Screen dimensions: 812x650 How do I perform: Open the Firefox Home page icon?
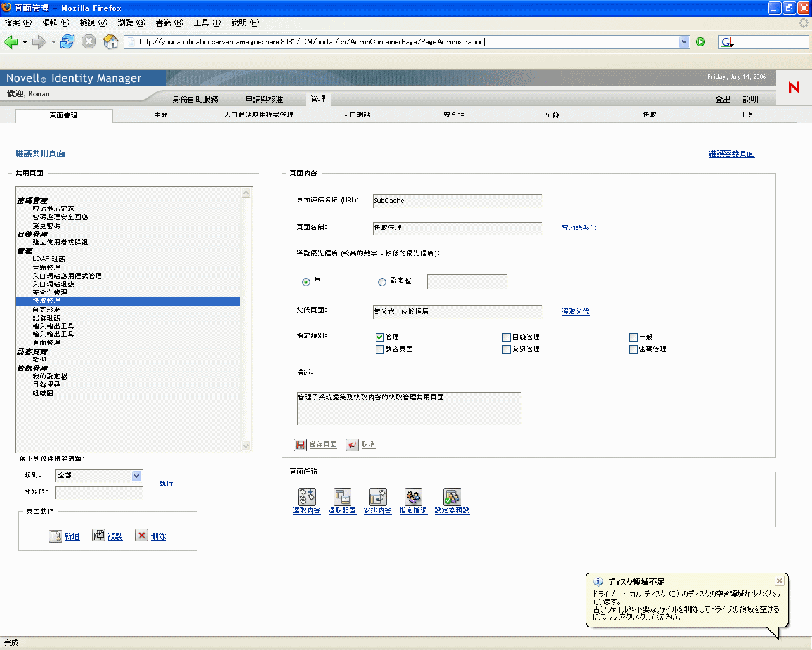pos(111,42)
